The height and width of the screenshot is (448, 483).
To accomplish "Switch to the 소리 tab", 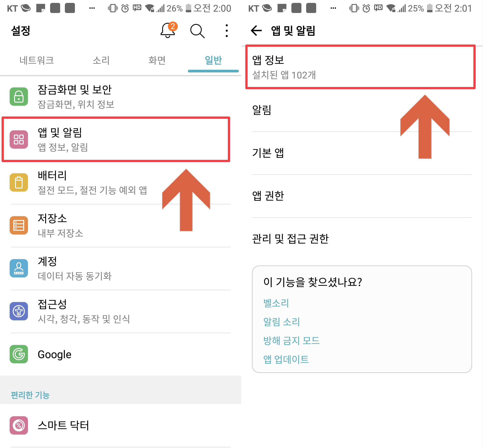I will click(x=101, y=60).
